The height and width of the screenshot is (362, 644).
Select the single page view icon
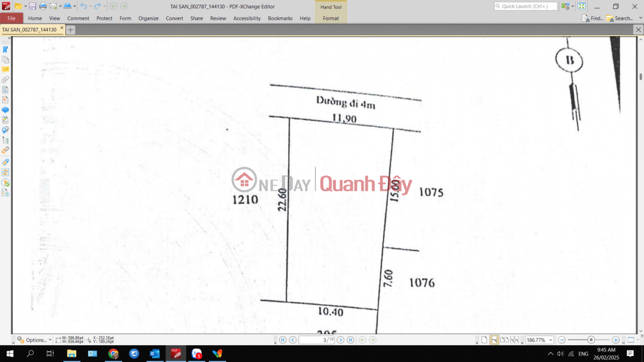tap(484, 339)
